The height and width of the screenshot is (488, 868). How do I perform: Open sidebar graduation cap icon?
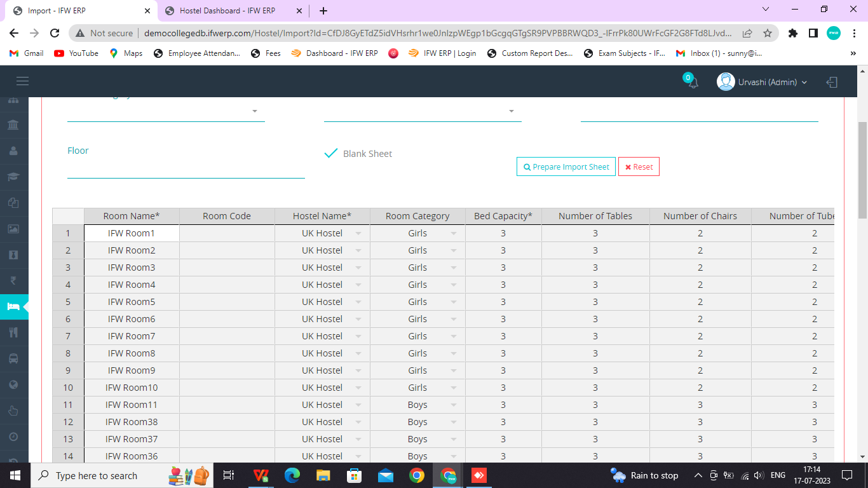[x=13, y=177]
